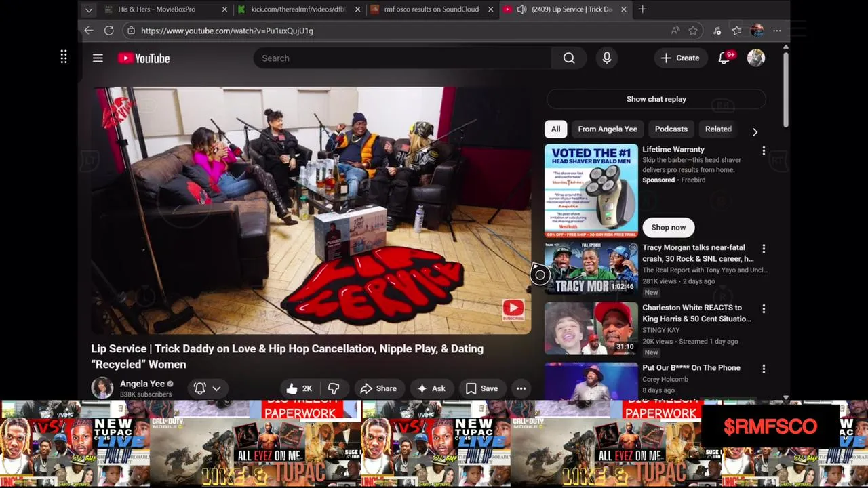Open account avatar menu on YouTube

tap(756, 58)
